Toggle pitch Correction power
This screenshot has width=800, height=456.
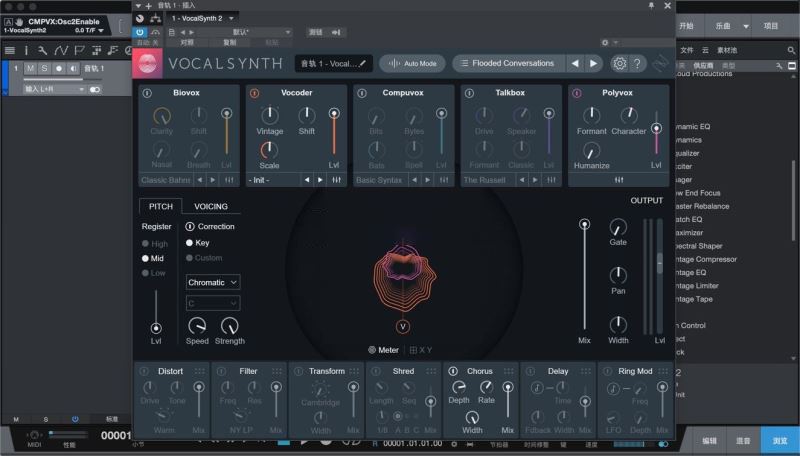click(x=190, y=226)
